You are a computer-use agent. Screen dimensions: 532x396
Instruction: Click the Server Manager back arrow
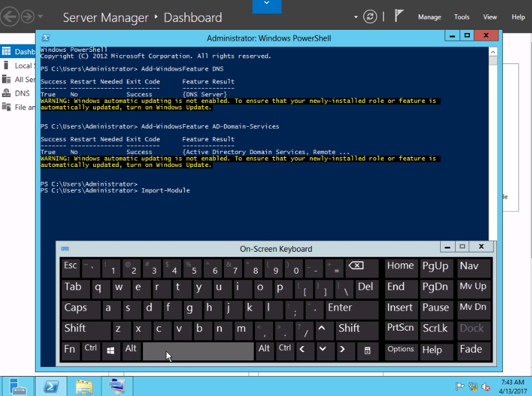coord(9,17)
